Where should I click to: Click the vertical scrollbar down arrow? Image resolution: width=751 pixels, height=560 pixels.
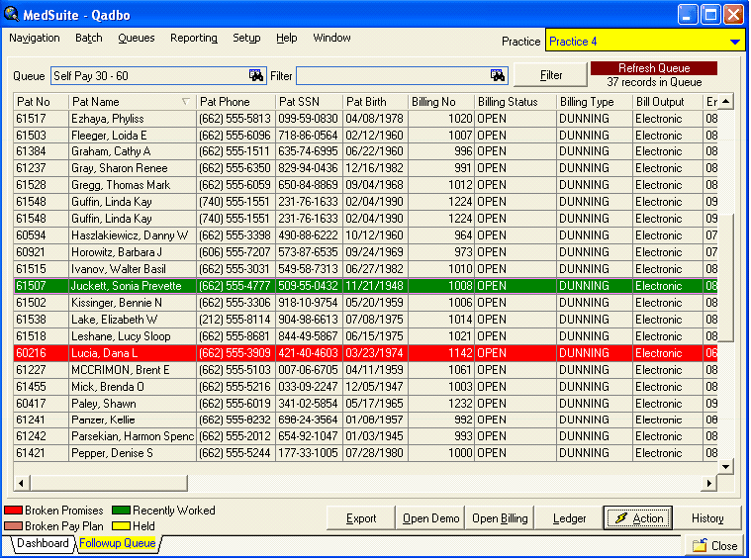click(725, 467)
